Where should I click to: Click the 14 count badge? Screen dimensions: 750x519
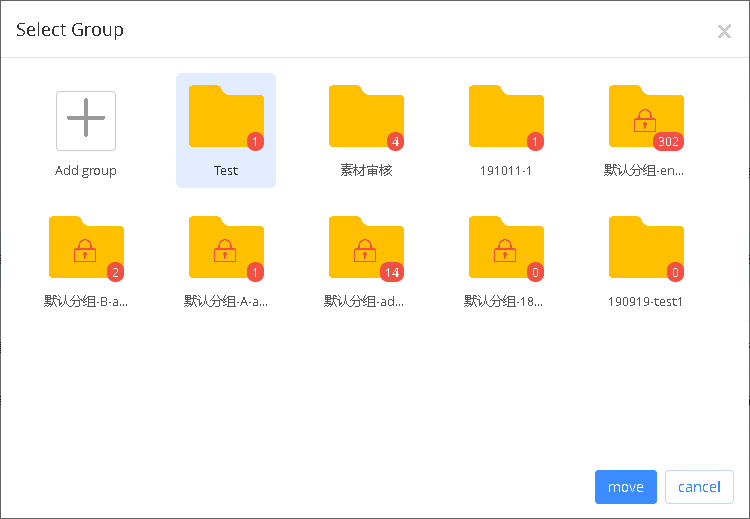tap(392, 272)
